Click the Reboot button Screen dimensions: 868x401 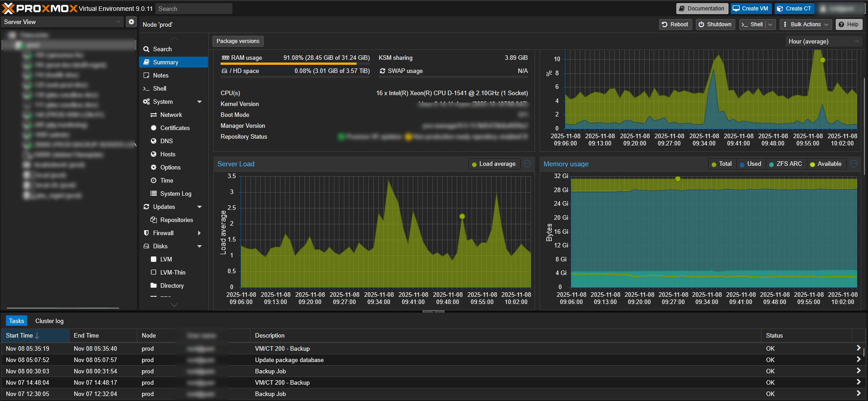click(675, 24)
